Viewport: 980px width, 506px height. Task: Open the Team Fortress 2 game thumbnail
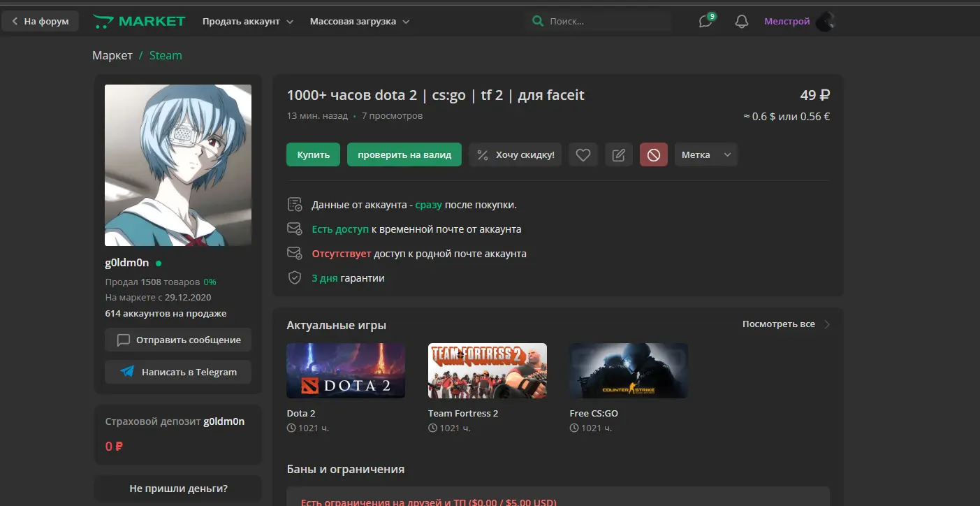pos(488,370)
